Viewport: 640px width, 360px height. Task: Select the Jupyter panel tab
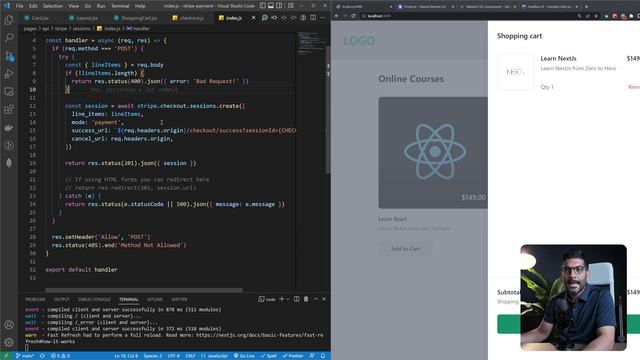179,300
